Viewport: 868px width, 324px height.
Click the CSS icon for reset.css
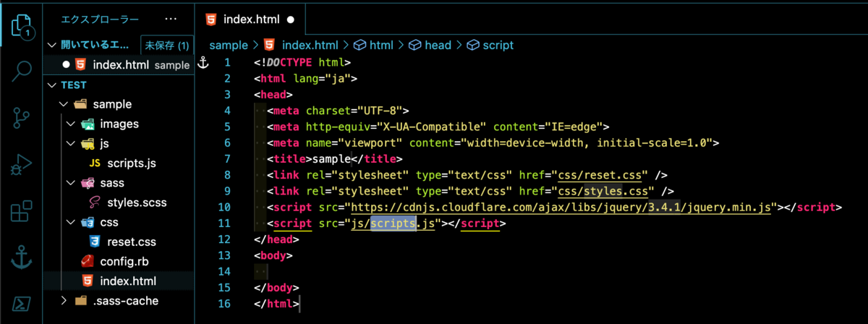[x=94, y=242]
